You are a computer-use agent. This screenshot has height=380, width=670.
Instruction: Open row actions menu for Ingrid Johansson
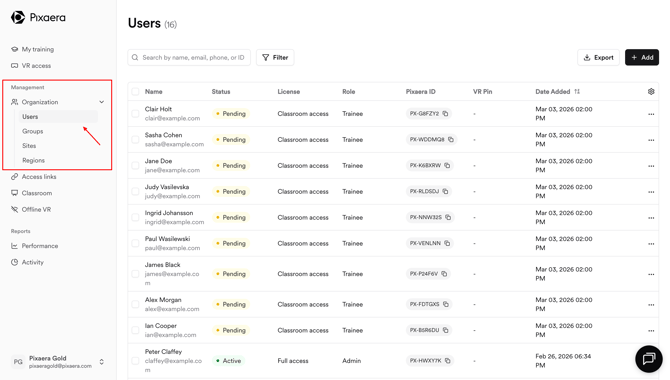pyautogui.click(x=651, y=218)
